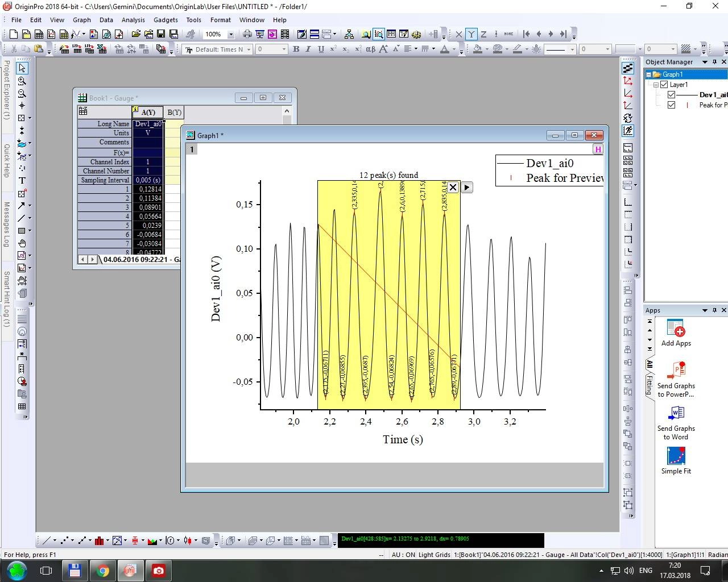Toggle the Peak for Preview plot checkbox
The height and width of the screenshot is (582, 728).
[x=672, y=105]
